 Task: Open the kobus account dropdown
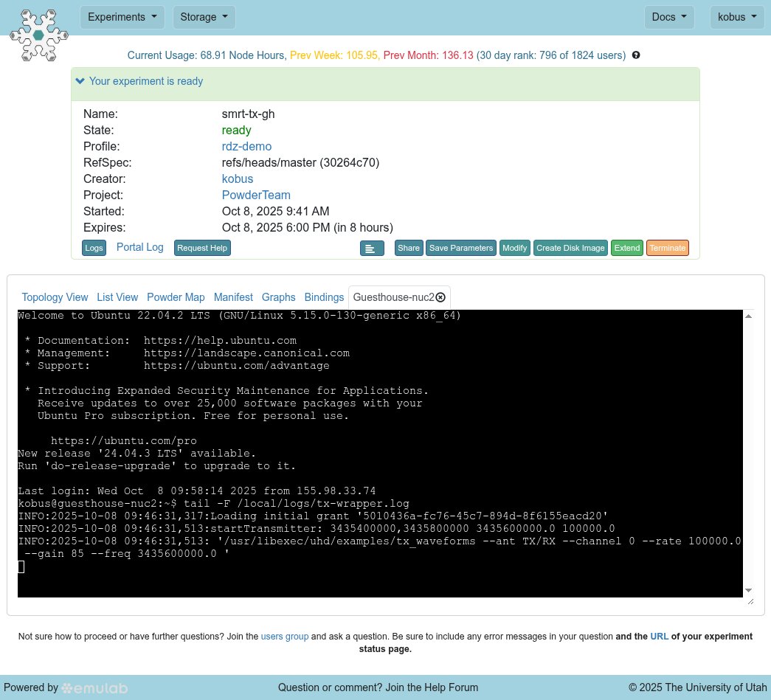coord(737,16)
